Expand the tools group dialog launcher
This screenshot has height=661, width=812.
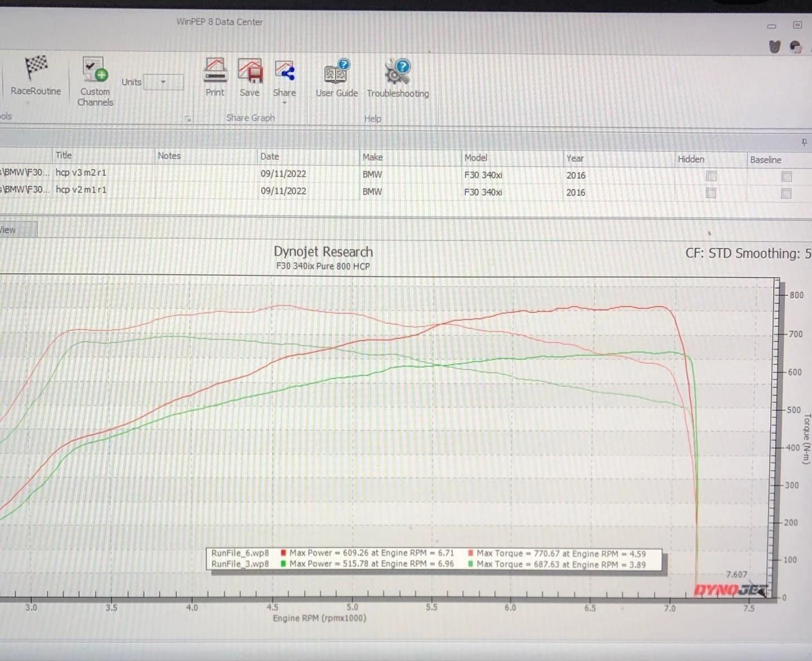coord(188,118)
